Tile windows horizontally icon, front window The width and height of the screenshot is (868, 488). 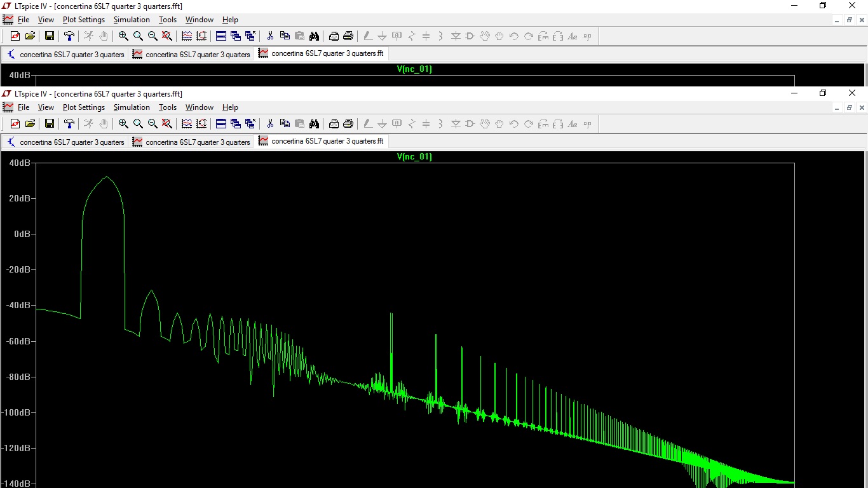[x=221, y=124]
